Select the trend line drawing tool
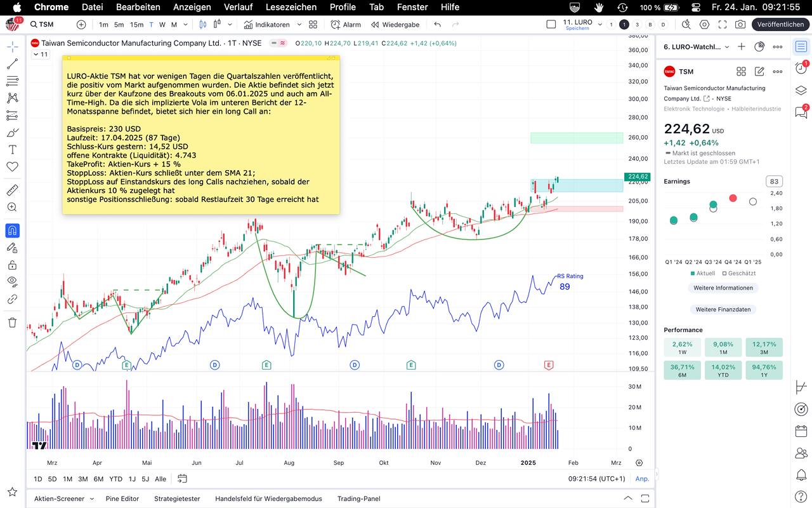The height and width of the screenshot is (508, 812). click(x=12, y=64)
